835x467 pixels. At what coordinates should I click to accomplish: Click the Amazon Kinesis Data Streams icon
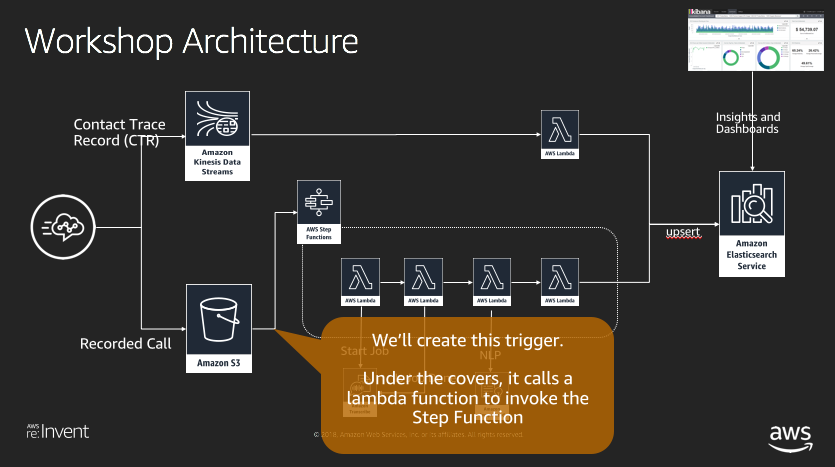(x=217, y=136)
